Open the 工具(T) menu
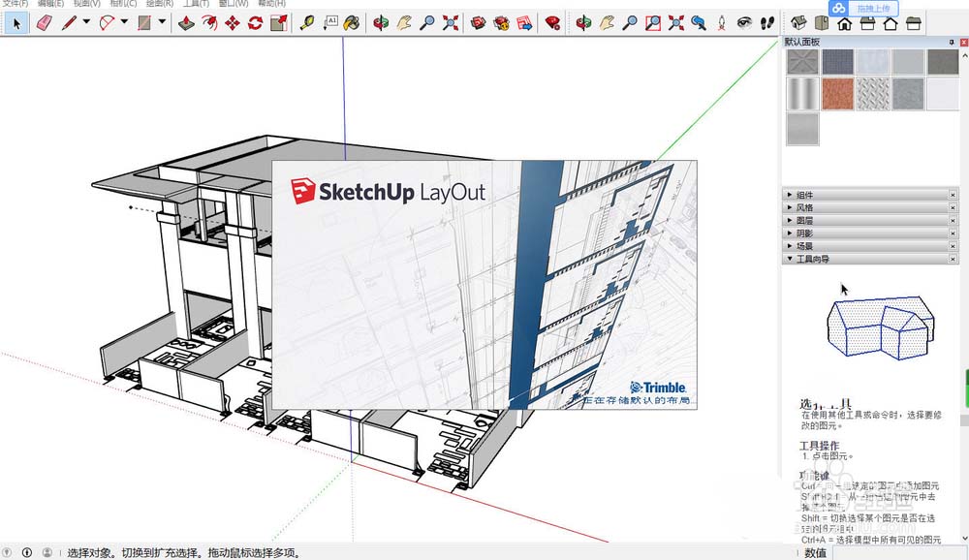The width and height of the screenshot is (969, 560). click(x=196, y=3)
